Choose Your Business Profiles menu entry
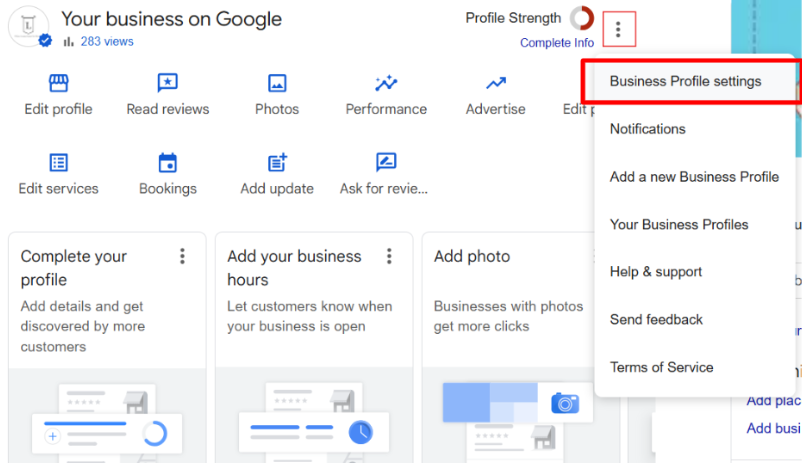Screen dimensions: 802x463 [x=679, y=225]
